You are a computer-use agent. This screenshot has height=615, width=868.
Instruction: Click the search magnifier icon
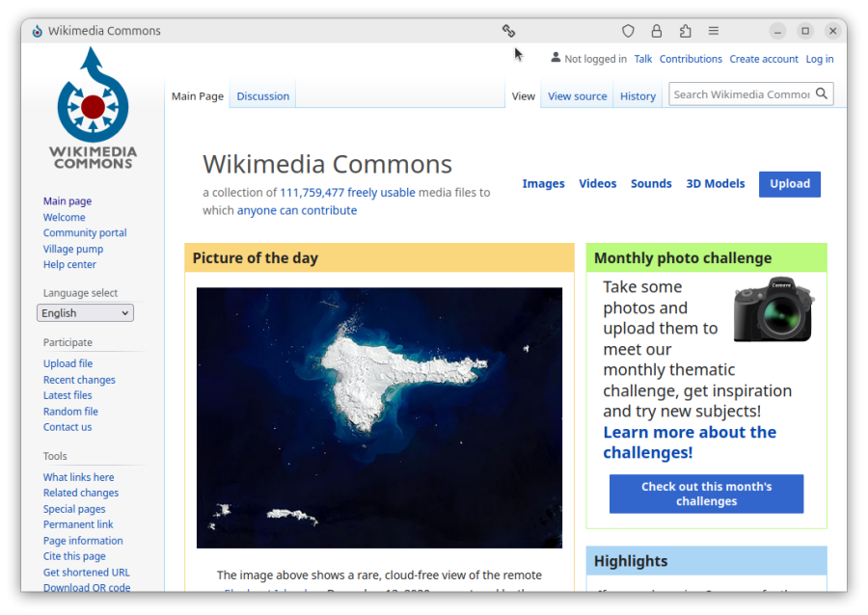pyautogui.click(x=822, y=94)
